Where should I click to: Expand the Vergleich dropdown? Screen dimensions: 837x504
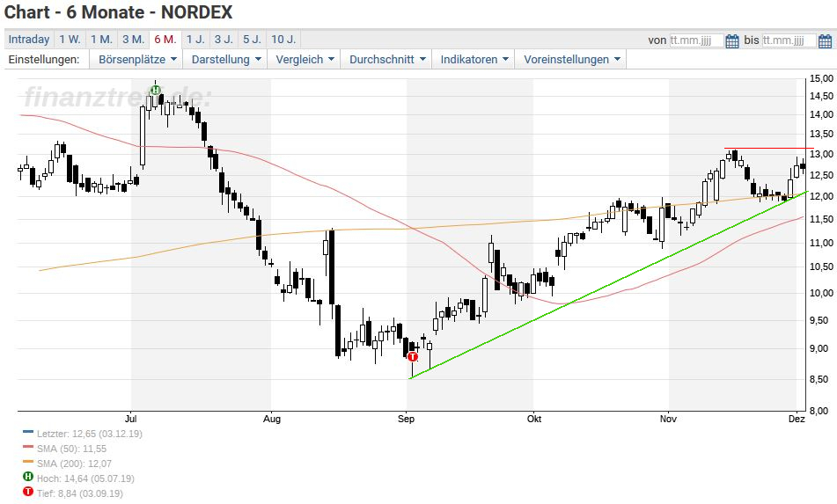coord(305,59)
